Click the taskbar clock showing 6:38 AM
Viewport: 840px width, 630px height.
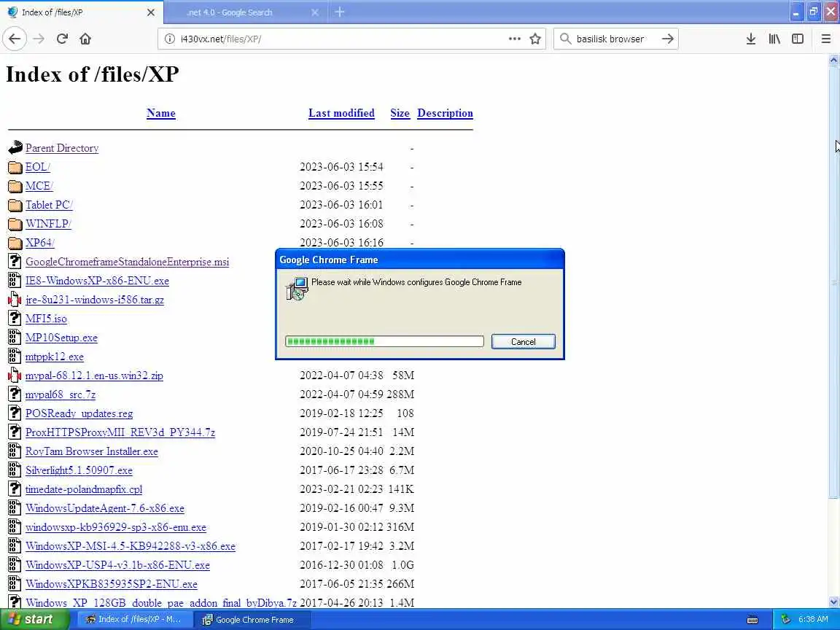(x=813, y=619)
